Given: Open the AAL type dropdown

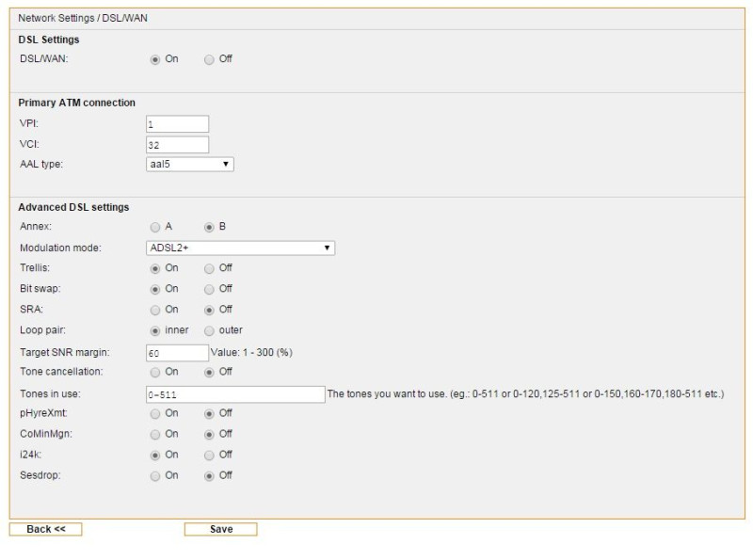Looking at the screenshot, I should tap(190, 165).
